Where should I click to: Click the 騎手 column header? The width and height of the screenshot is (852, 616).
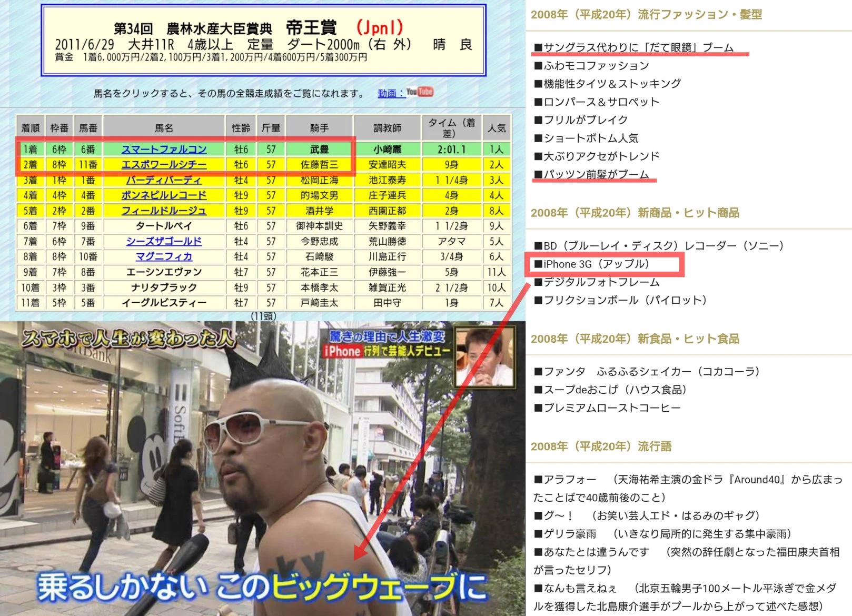pos(319,128)
